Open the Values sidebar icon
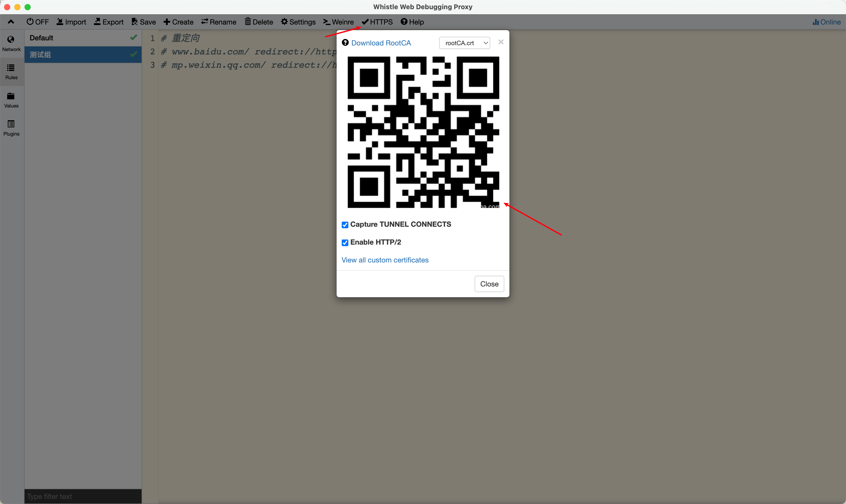The width and height of the screenshot is (846, 504). coord(11,97)
